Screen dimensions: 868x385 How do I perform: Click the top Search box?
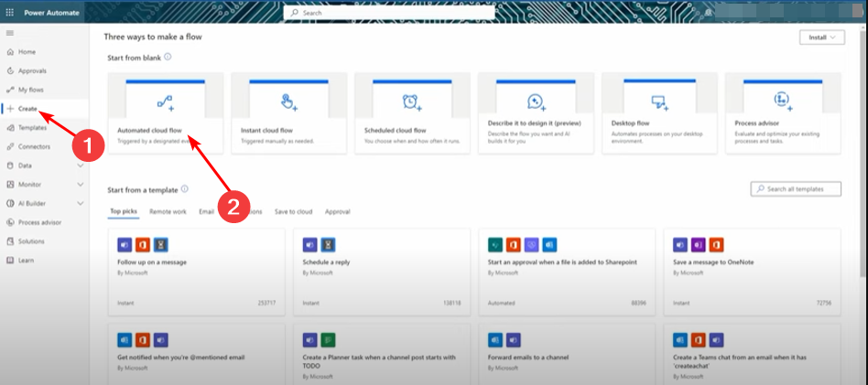pyautogui.click(x=388, y=12)
